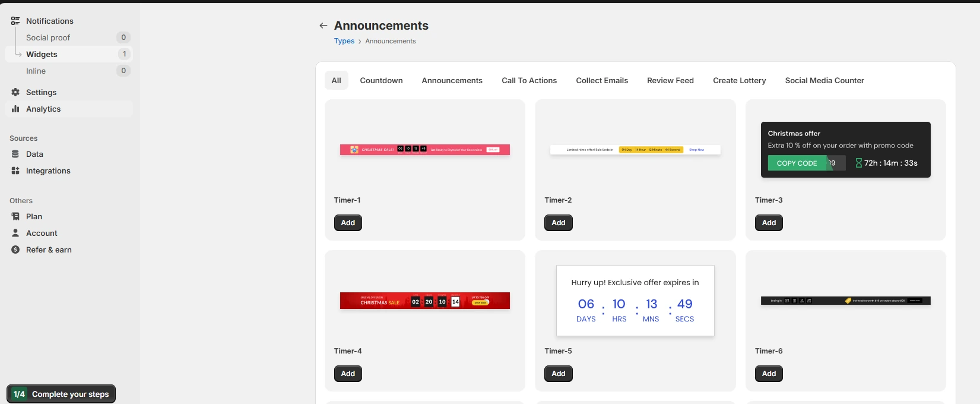Click the Timer-5 title
Image resolution: width=980 pixels, height=404 pixels.
[559, 351]
